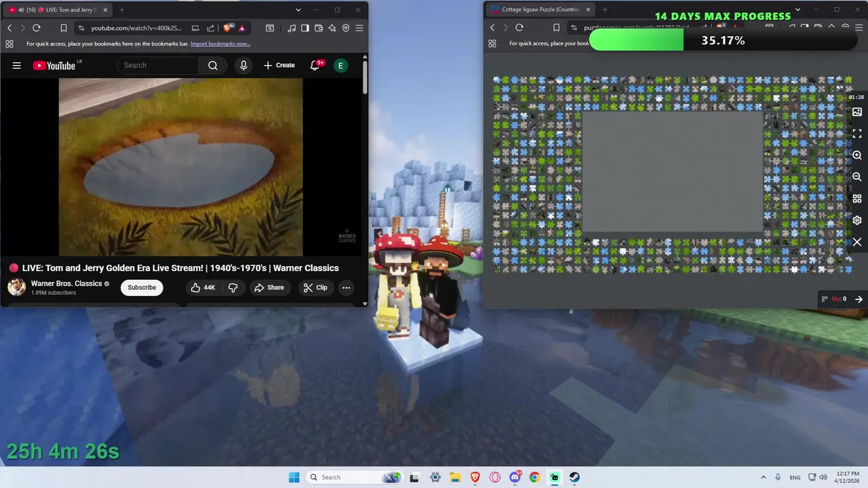Show puzzle preview image icon
Image resolution: width=868 pixels, height=488 pixels.
857,112
